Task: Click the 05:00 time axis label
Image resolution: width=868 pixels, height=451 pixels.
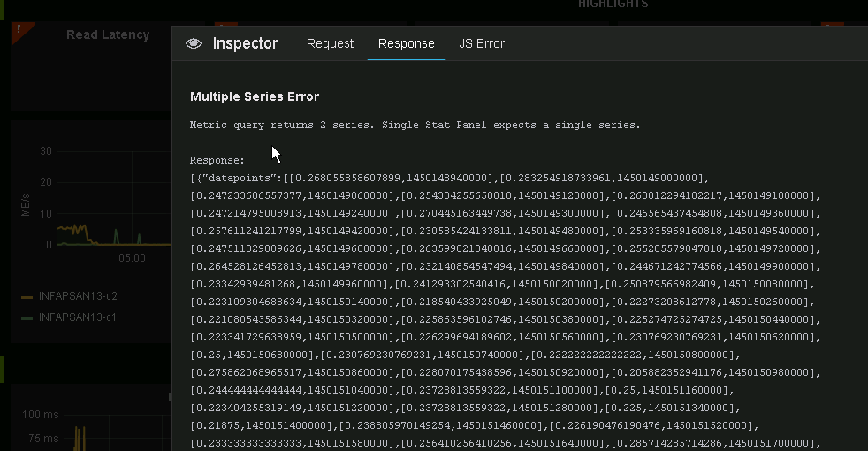Action: [132, 257]
